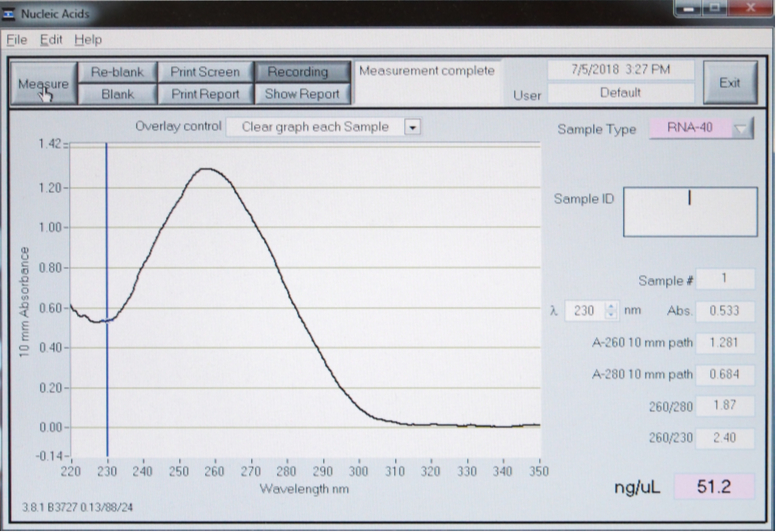
Task: Click the Blank button
Action: 117,94
